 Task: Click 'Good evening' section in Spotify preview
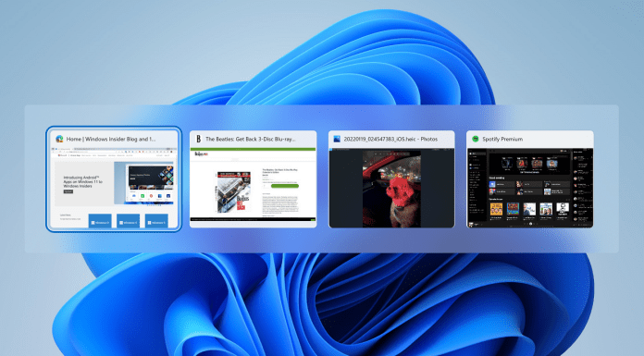tap(497, 178)
